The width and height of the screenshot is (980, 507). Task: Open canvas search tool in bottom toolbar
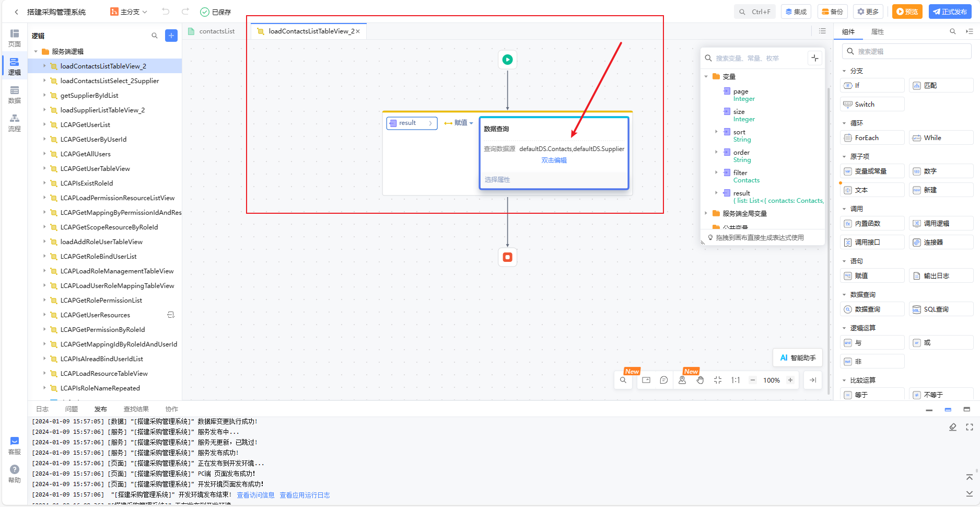623,380
